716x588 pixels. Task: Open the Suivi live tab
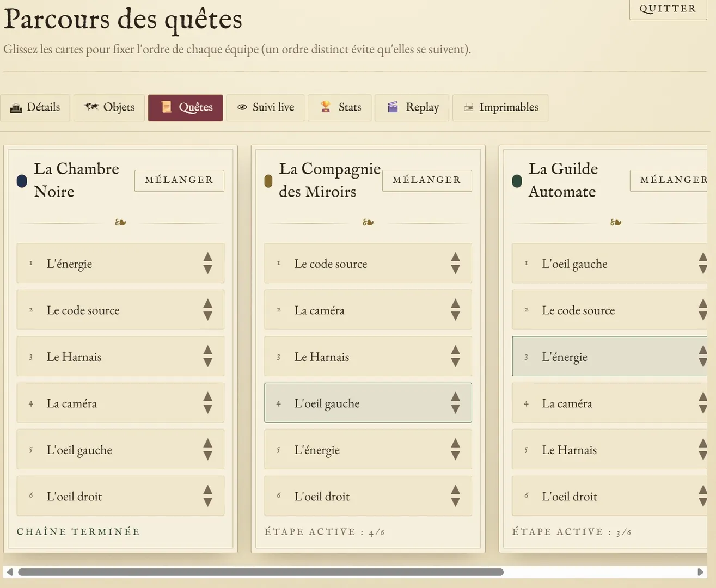click(266, 108)
